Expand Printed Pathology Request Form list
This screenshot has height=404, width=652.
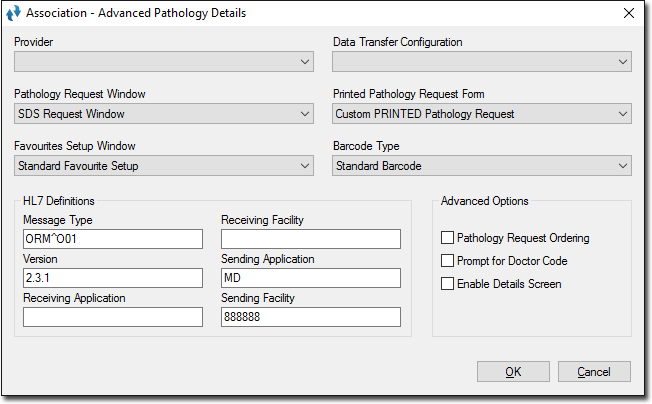coord(482,114)
